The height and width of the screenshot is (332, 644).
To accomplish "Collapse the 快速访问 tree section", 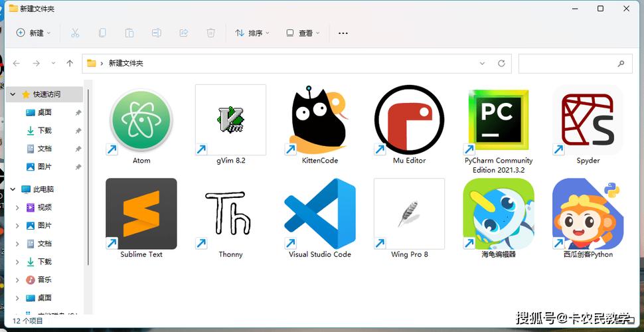I will [x=13, y=94].
